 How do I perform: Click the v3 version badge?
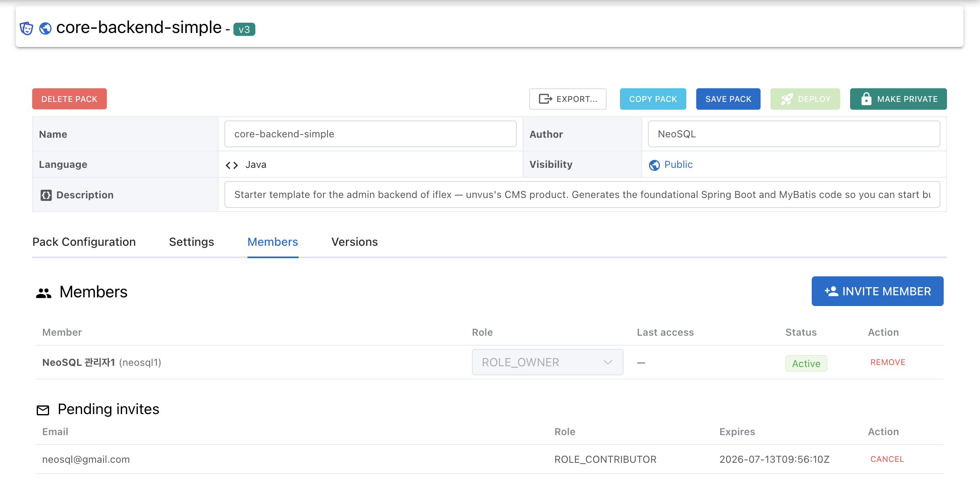244,29
